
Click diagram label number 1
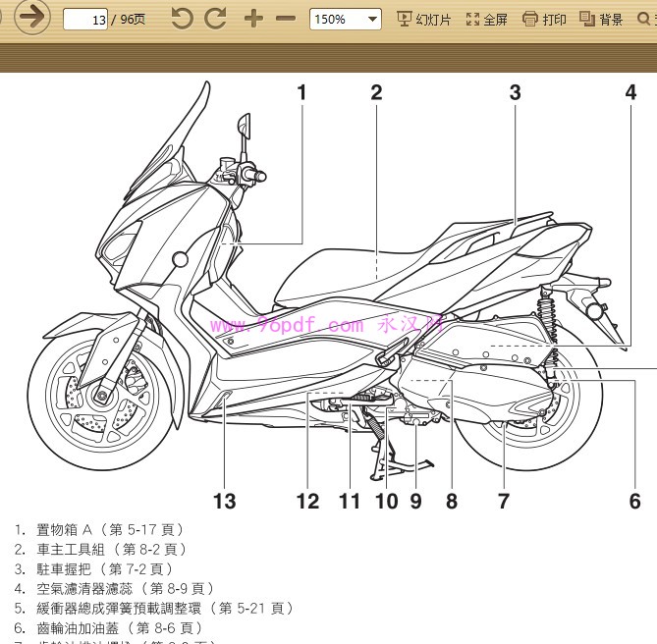pyautogui.click(x=301, y=92)
